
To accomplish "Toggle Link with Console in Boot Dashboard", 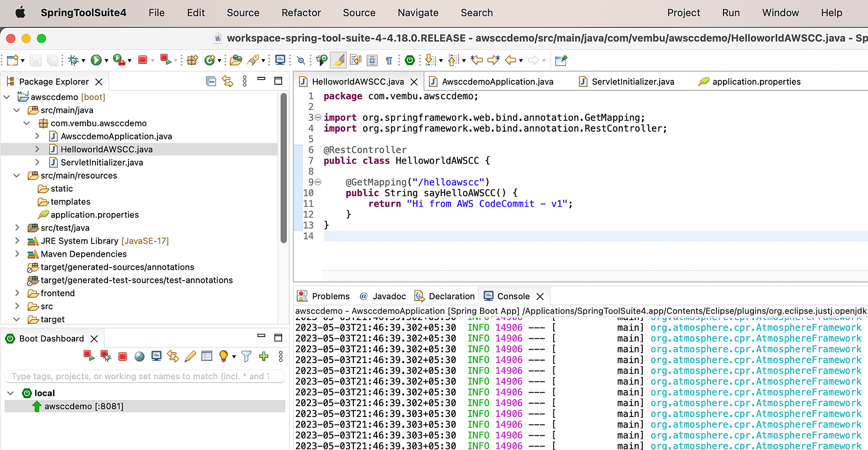I will 173,356.
